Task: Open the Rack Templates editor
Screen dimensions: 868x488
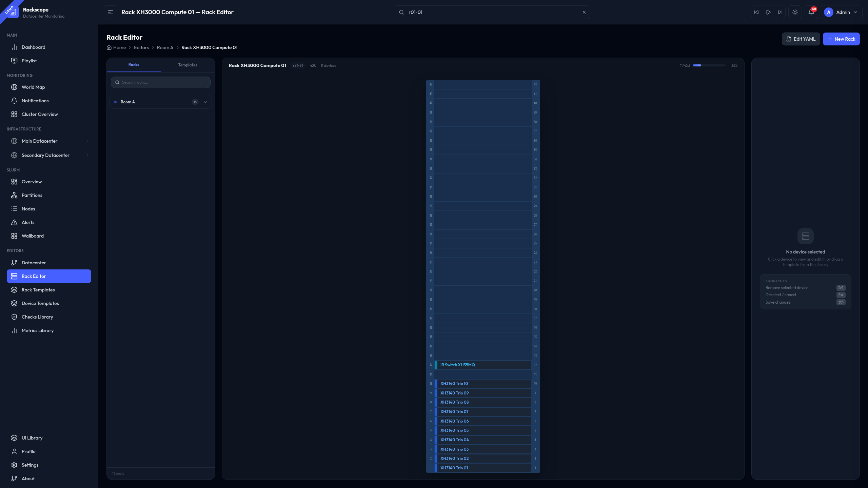Action: [x=38, y=290]
